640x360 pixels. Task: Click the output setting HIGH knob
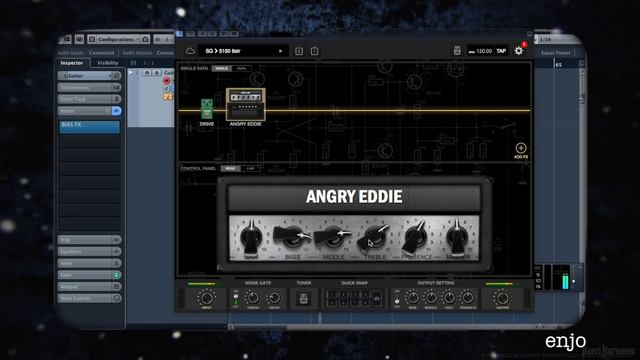click(449, 298)
